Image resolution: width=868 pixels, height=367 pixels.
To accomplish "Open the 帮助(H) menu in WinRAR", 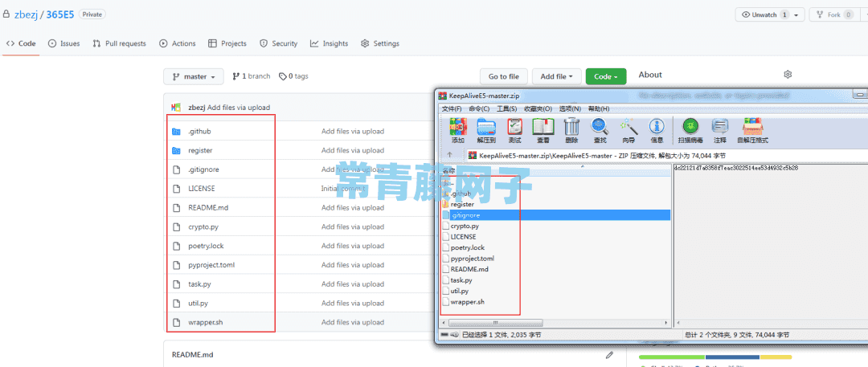I will point(599,108).
